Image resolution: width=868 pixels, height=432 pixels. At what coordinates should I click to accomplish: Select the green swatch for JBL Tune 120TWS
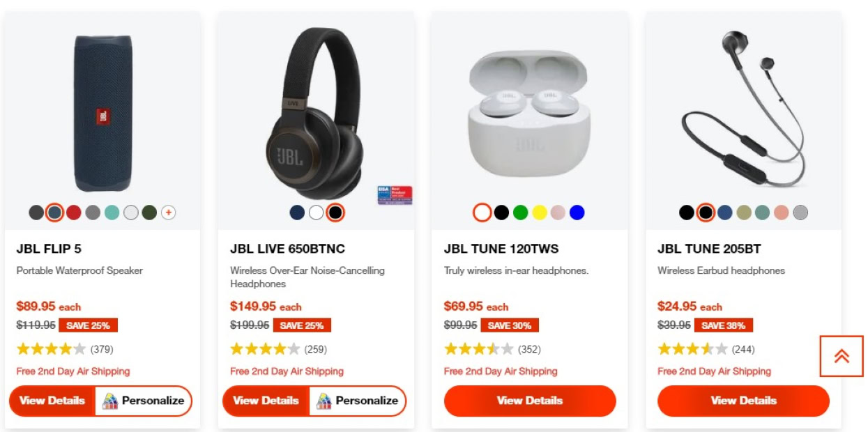click(520, 213)
